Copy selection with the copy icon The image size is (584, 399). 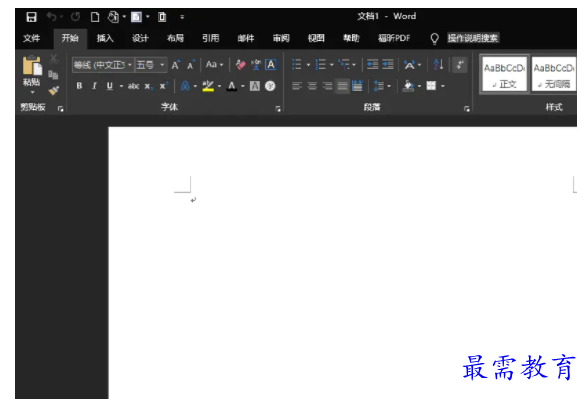point(53,75)
